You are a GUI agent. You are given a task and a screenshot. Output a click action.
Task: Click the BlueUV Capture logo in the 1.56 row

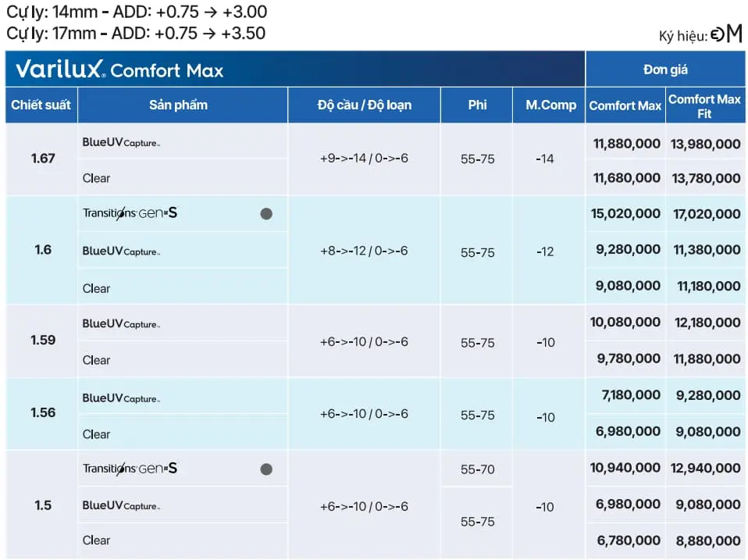pos(121,398)
